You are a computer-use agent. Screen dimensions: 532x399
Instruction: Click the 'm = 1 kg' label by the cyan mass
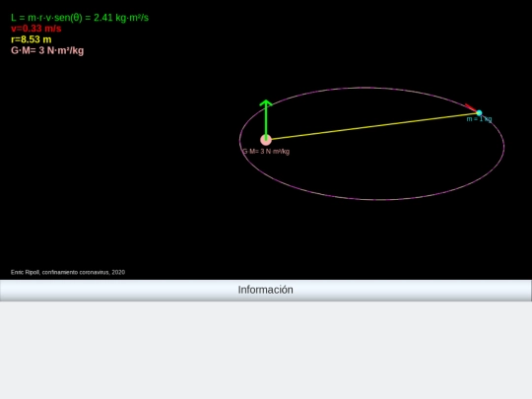(x=479, y=119)
